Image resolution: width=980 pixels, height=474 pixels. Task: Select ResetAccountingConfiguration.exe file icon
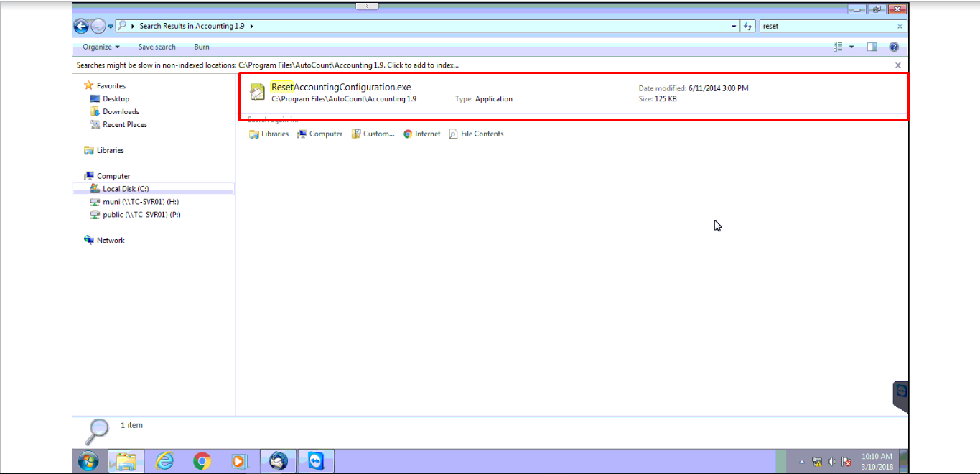tap(258, 92)
